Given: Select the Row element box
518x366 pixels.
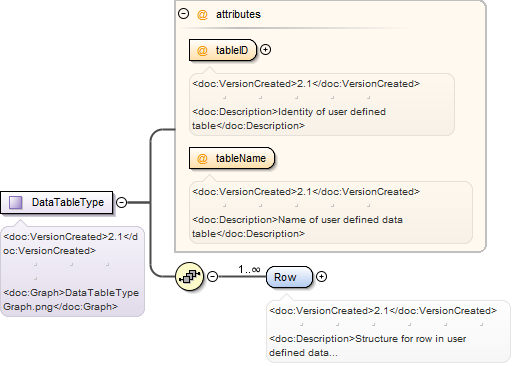Looking at the screenshot, I should (x=289, y=277).
